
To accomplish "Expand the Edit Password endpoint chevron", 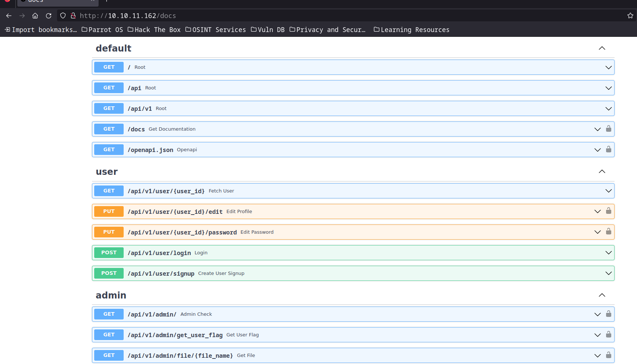I will pos(598,232).
